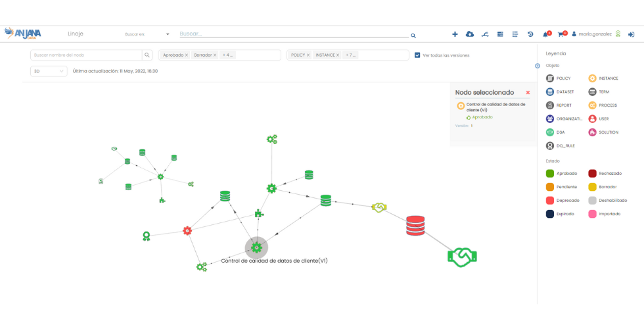Image resolution: width=644 pixels, height=329 pixels.
Task: Open the notifications bell icon
Action: click(x=545, y=34)
